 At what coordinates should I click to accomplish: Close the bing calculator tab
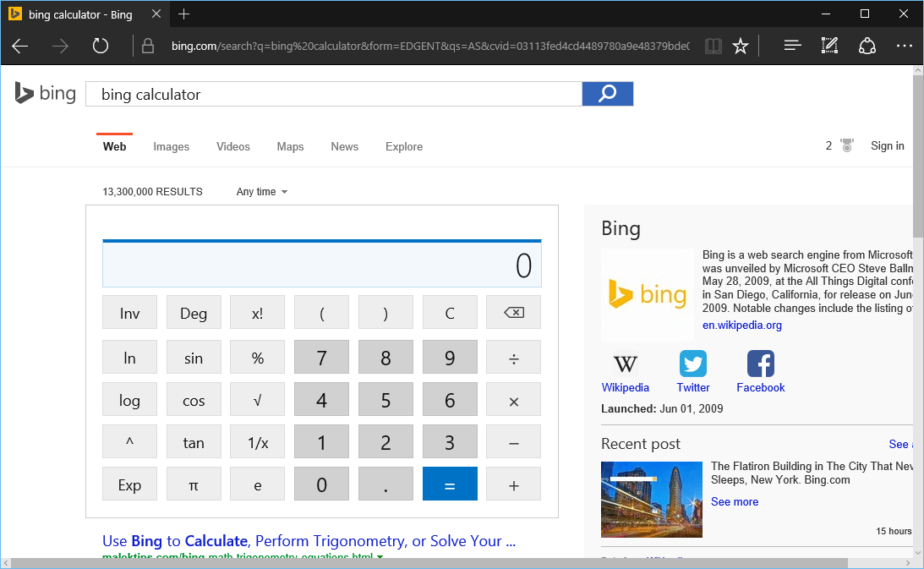pyautogui.click(x=156, y=14)
